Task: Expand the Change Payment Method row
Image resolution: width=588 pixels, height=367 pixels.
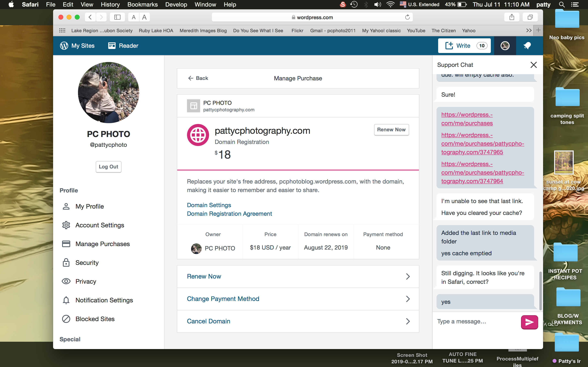Action: click(408, 299)
